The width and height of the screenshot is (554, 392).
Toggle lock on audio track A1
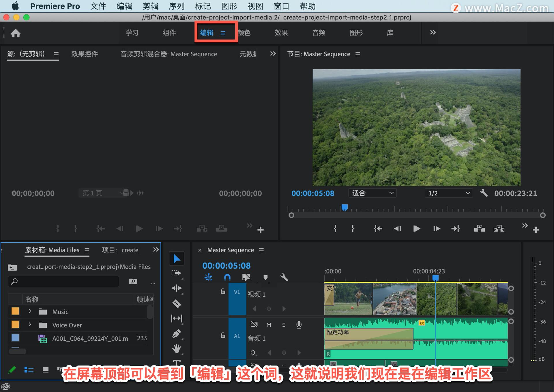tap(223, 335)
